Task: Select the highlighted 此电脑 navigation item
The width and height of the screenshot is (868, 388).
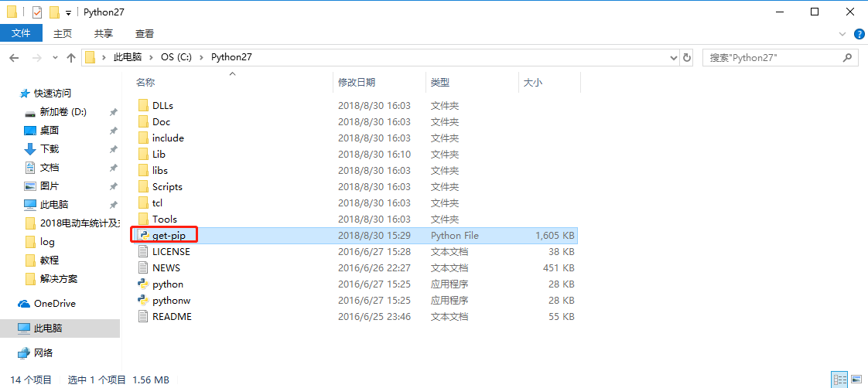Action: [60, 328]
